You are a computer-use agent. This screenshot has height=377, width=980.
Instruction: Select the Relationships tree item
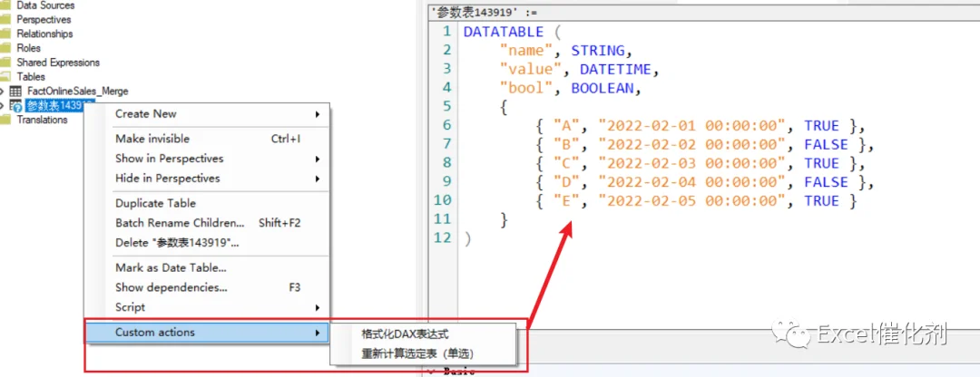[44, 34]
